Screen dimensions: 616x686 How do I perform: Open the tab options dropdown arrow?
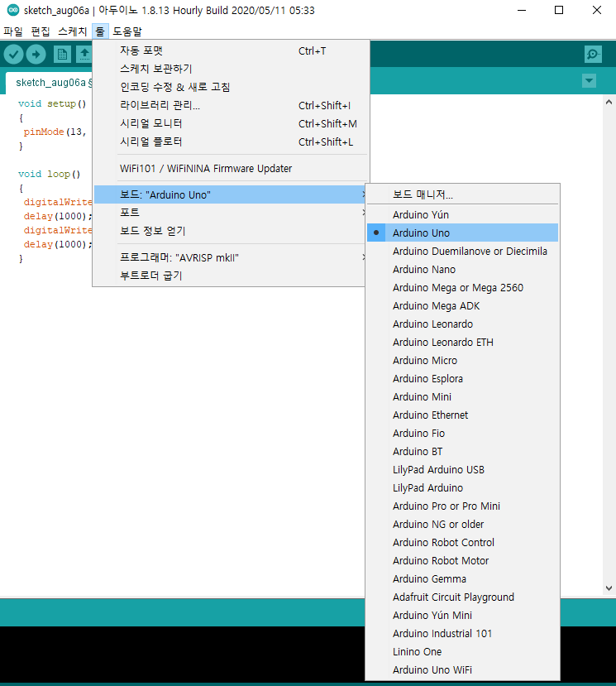pos(589,80)
